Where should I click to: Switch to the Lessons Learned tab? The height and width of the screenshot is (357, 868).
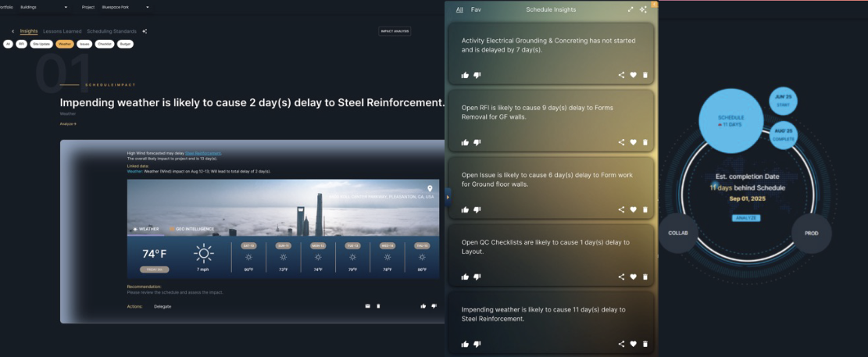[62, 31]
